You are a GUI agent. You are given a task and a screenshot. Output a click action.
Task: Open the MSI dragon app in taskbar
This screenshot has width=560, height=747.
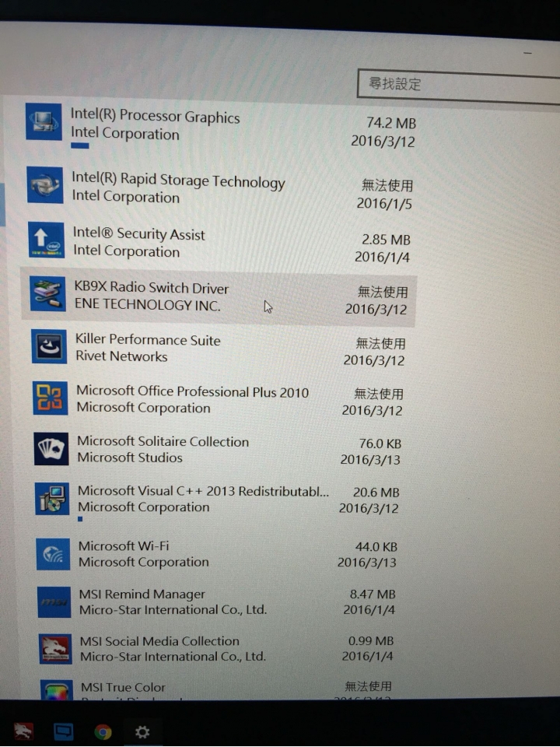23,731
